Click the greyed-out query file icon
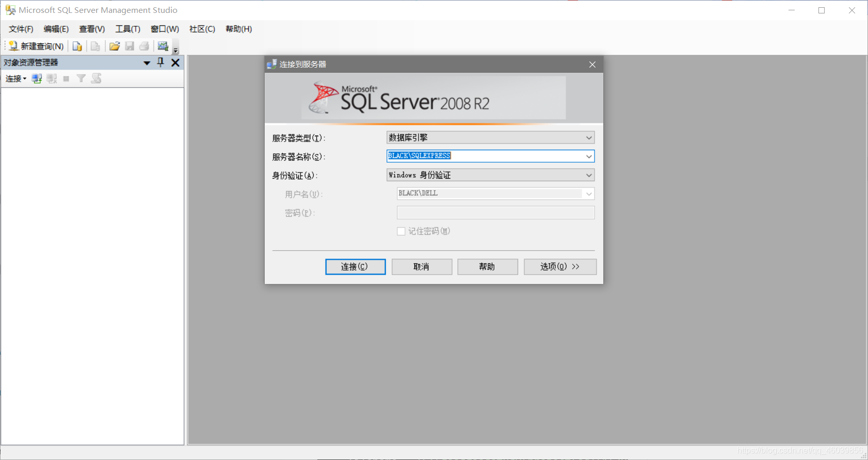This screenshot has height=460, width=868. 95,46
